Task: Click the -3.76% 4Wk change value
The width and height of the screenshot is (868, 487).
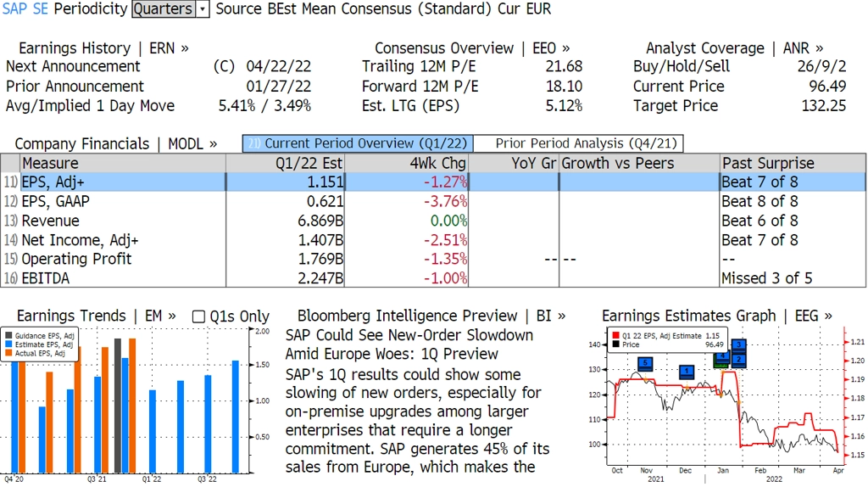Action: 446,201
